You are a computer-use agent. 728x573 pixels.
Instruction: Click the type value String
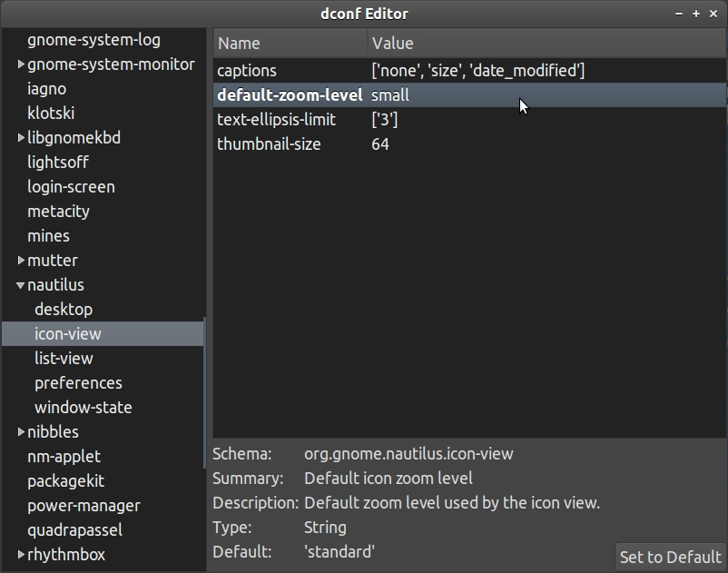pos(325,528)
